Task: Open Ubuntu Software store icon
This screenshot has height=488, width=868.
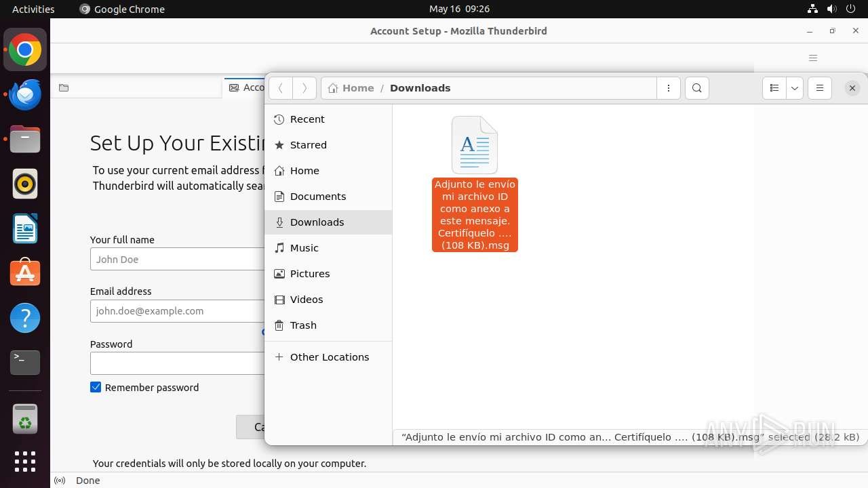Action: 25,273
